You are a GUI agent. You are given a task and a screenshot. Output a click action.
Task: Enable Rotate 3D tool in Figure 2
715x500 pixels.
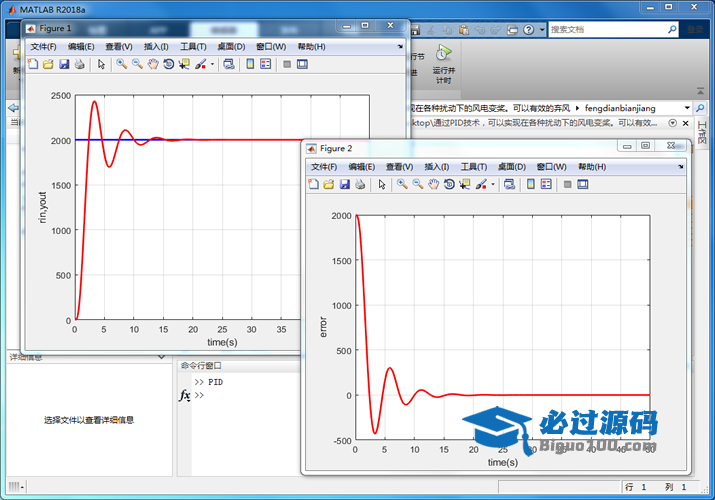click(x=449, y=184)
